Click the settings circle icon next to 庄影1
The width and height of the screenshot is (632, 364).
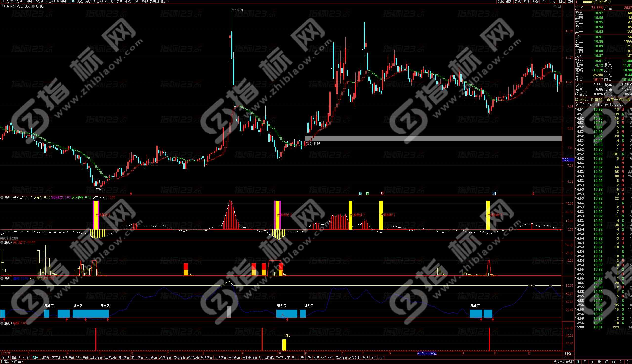point(2,197)
